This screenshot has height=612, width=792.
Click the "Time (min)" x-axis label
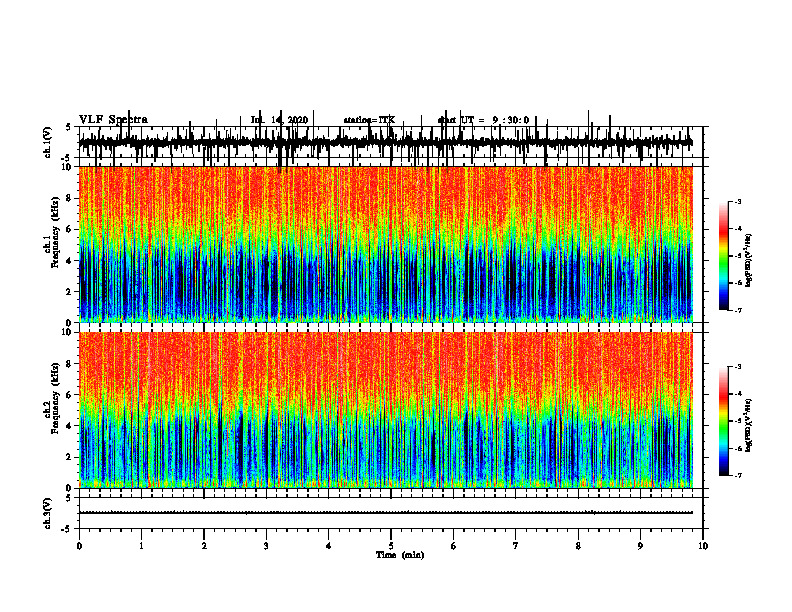(x=400, y=555)
